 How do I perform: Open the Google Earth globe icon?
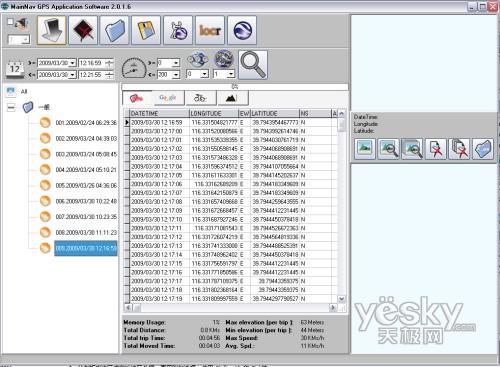(242, 30)
